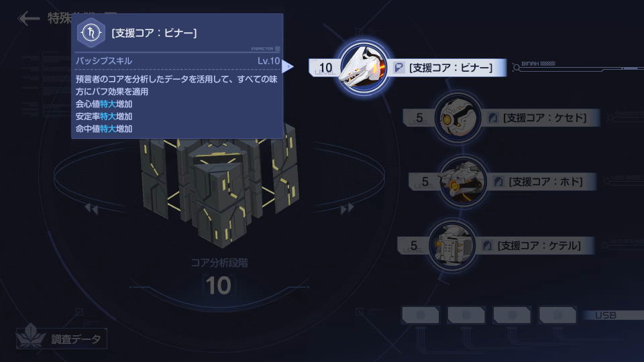The height and width of the screenshot is (362, 644).
Task: Click the third USB slot
Action: [512, 315]
